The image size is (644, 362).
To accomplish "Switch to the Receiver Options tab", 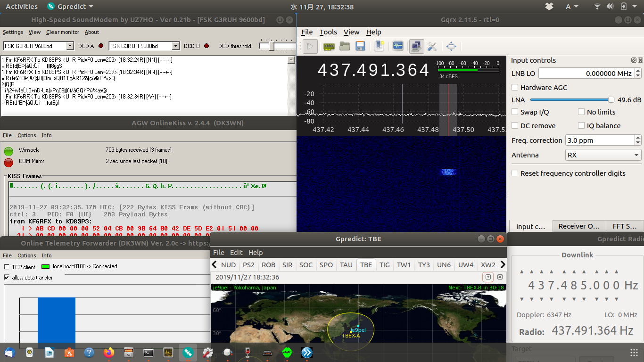I will [579, 226].
